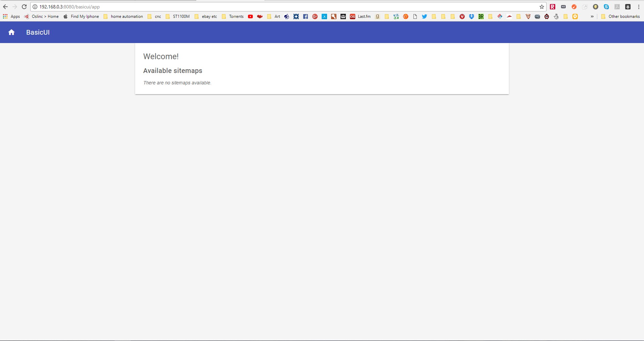Open the translate bookmark icon
Image resolution: width=644 pixels, height=341 pixels.
(396, 16)
